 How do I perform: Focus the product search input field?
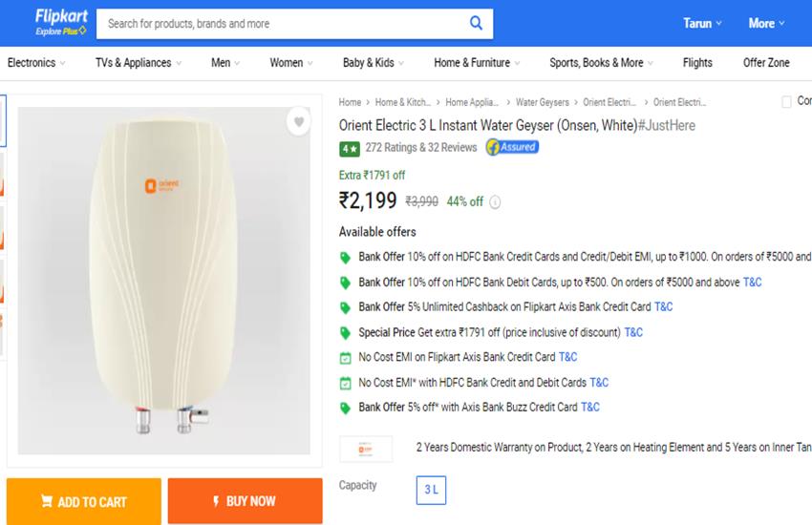tap(282, 23)
